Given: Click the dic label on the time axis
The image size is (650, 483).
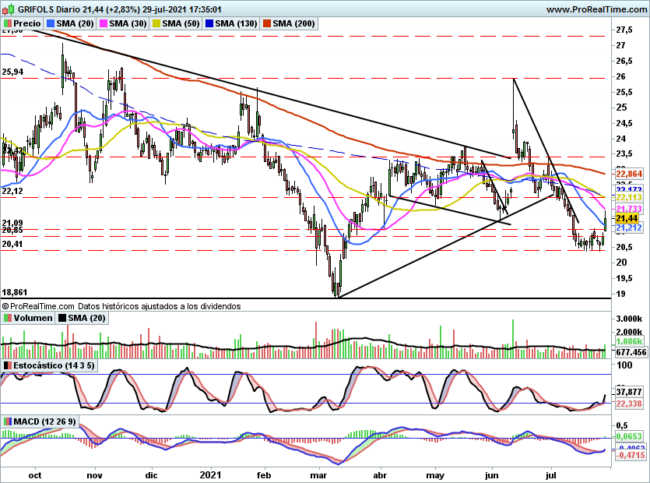Looking at the screenshot, I should [x=152, y=475].
